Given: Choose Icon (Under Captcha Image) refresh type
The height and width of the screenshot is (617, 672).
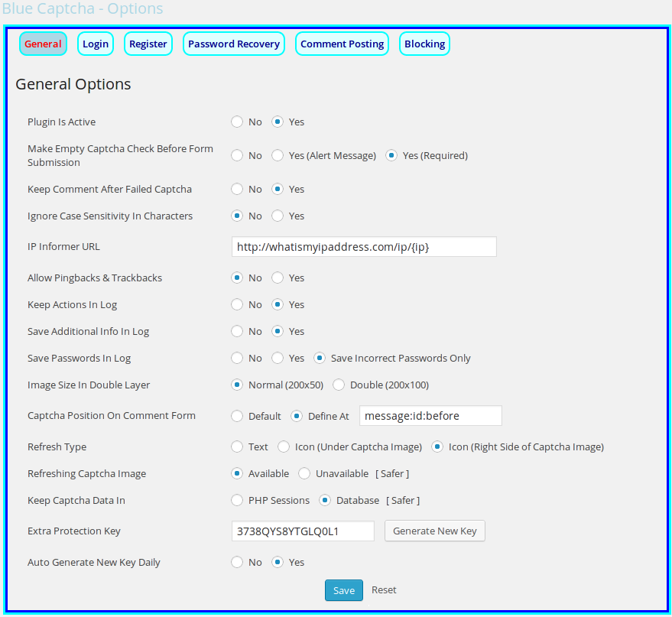Looking at the screenshot, I should 284,447.
